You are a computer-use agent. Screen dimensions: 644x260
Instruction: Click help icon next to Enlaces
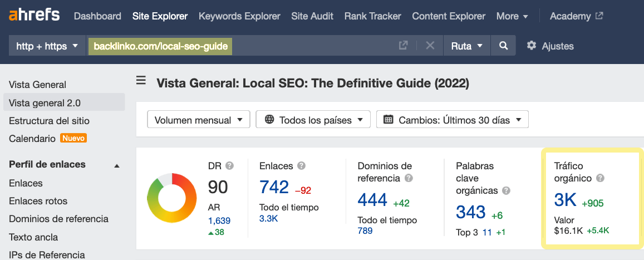coord(302,166)
